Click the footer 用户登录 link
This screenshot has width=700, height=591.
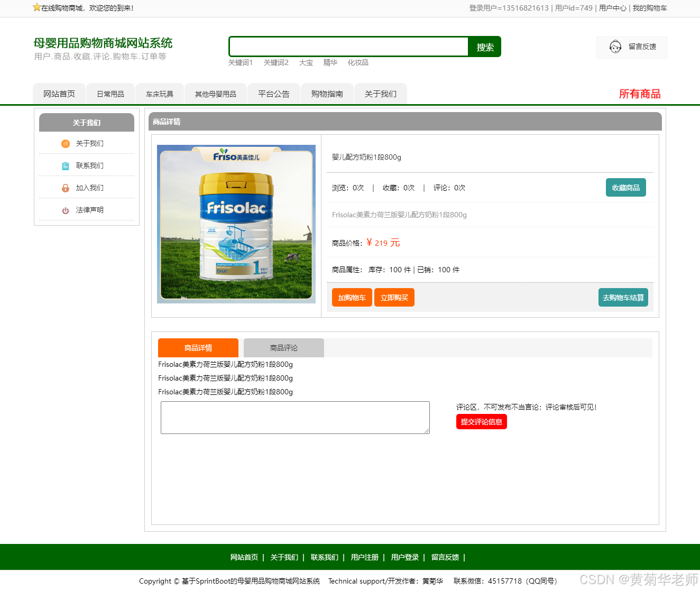[x=405, y=557]
